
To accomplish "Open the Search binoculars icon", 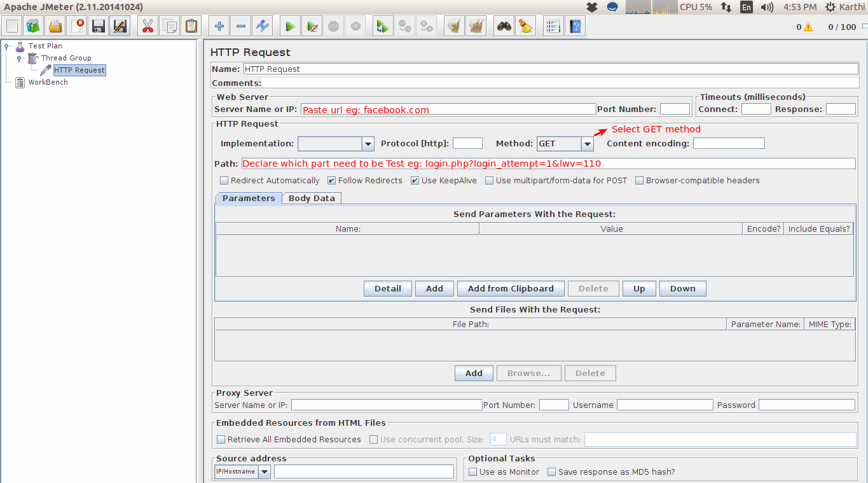I will coord(504,27).
